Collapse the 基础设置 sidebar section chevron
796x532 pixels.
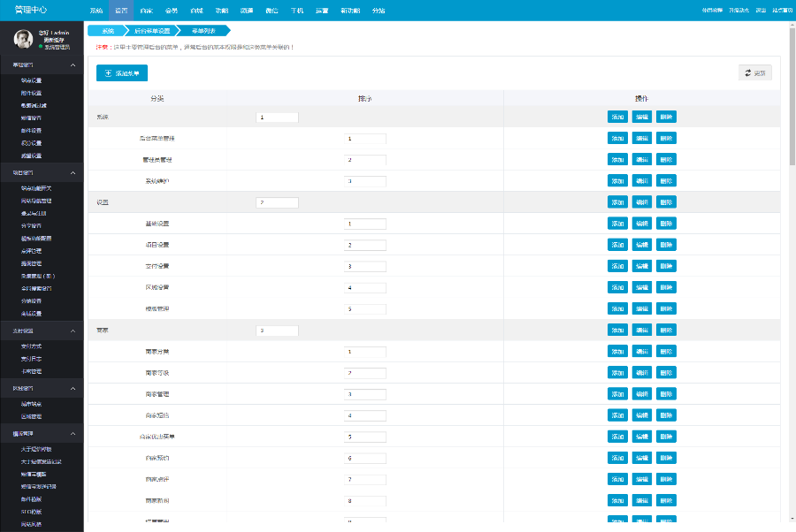tap(73, 65)
